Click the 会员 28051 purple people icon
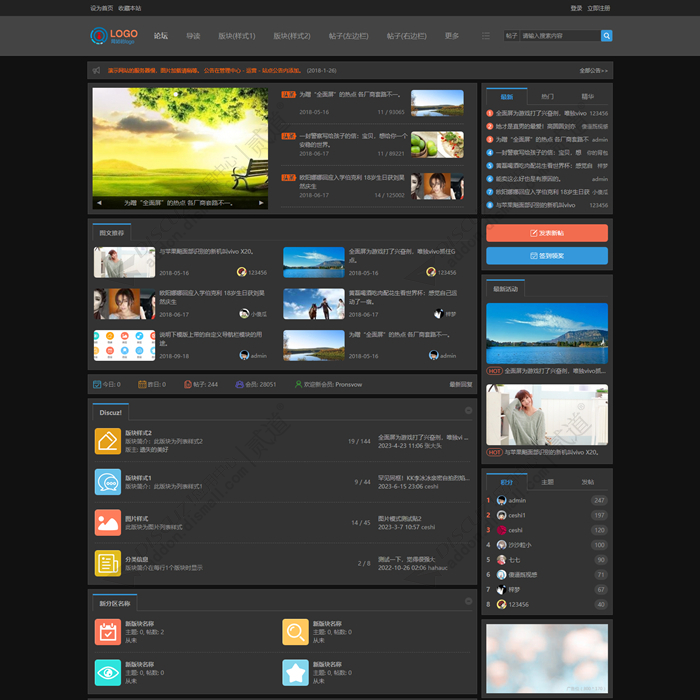Viewport: 700px width, 700px height. coord(239,384)
